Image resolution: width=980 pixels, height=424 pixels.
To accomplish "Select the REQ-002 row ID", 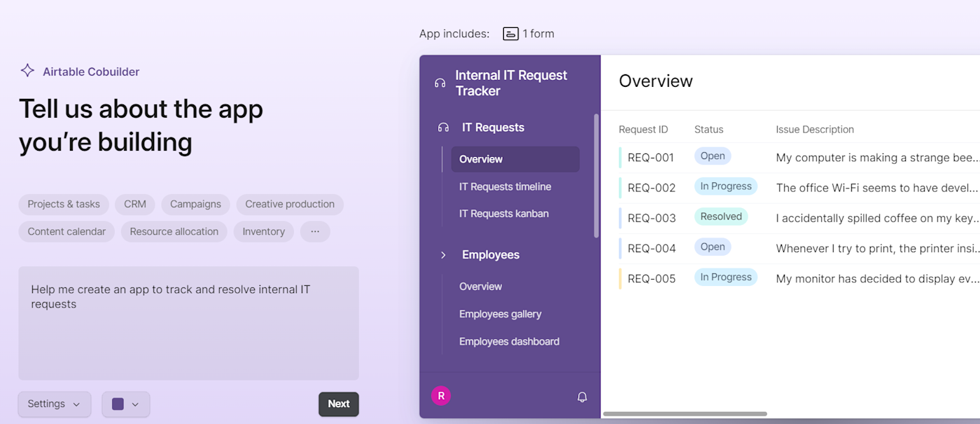I will point(652,188).
